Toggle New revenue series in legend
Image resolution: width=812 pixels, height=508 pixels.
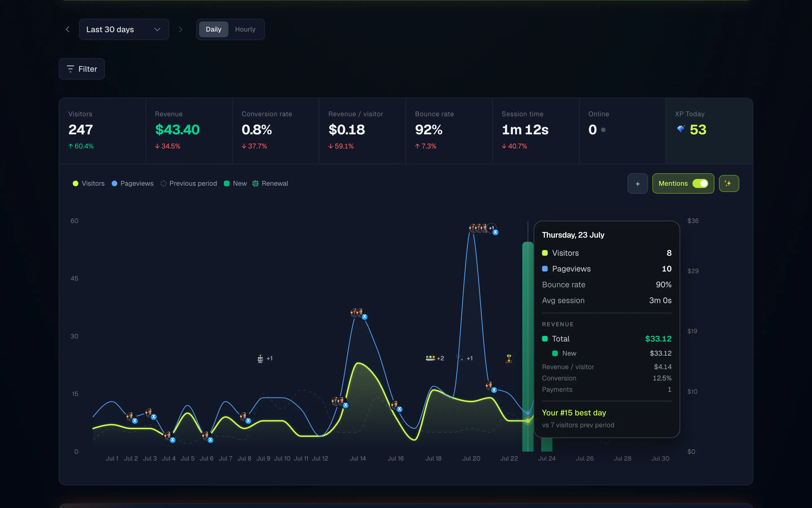coord(235,183)
